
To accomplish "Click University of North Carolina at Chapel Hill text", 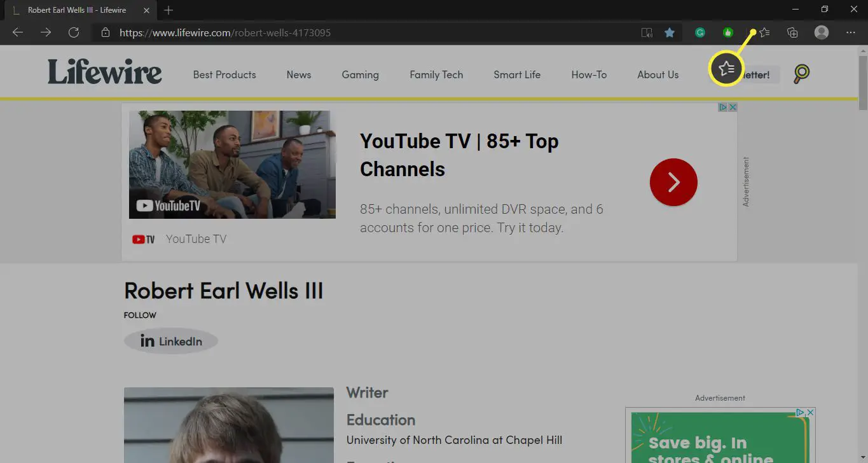I will (x=454, y=440).
